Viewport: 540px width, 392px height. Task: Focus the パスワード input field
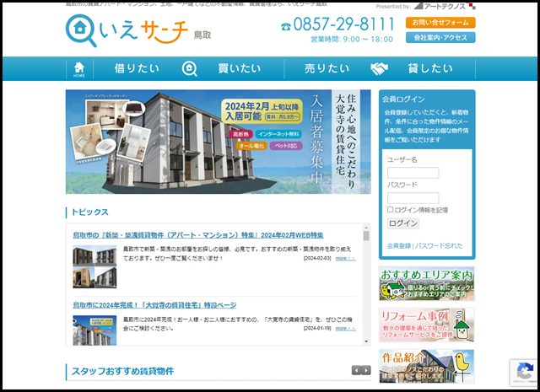[413, 198]
